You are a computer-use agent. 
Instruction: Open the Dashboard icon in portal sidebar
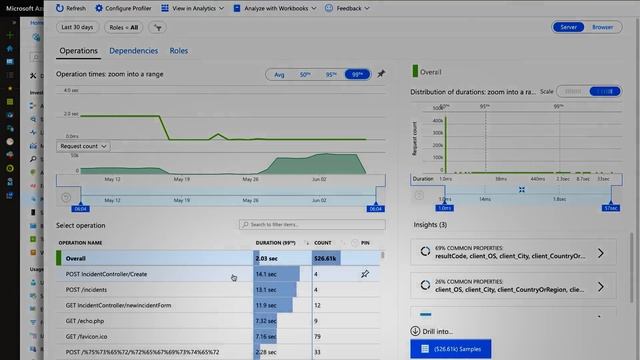(10, 62)
